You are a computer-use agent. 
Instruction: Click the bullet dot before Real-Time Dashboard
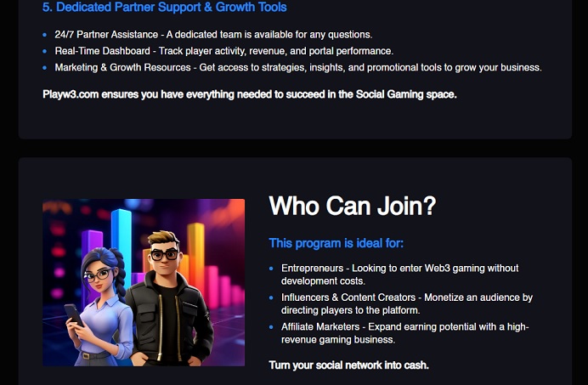pos(45,51)
